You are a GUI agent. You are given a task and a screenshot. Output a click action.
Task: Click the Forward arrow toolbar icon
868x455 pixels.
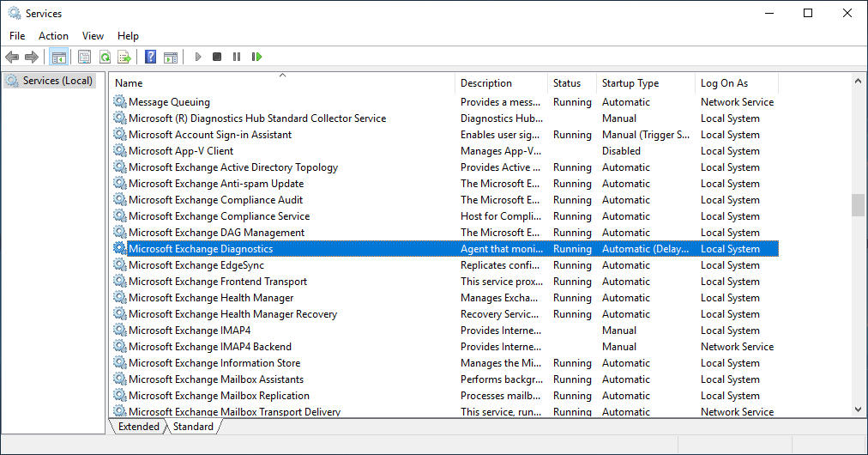(x=32, y=57)
